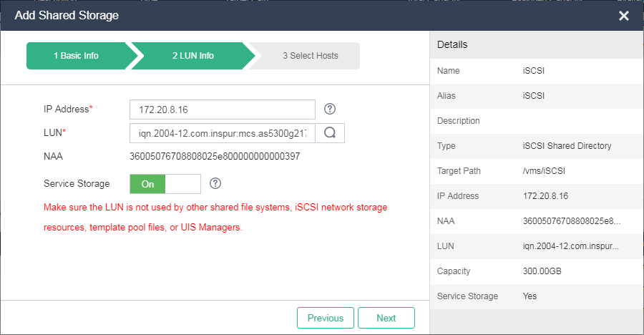Click the red LUN usage warning text

tap(215, 217)
